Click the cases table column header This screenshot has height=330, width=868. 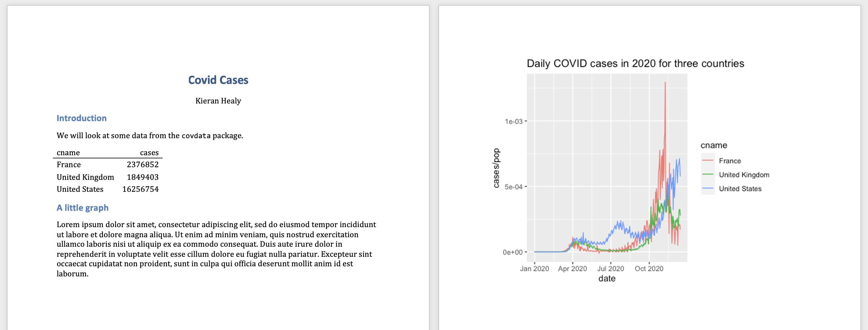point(149,153)
